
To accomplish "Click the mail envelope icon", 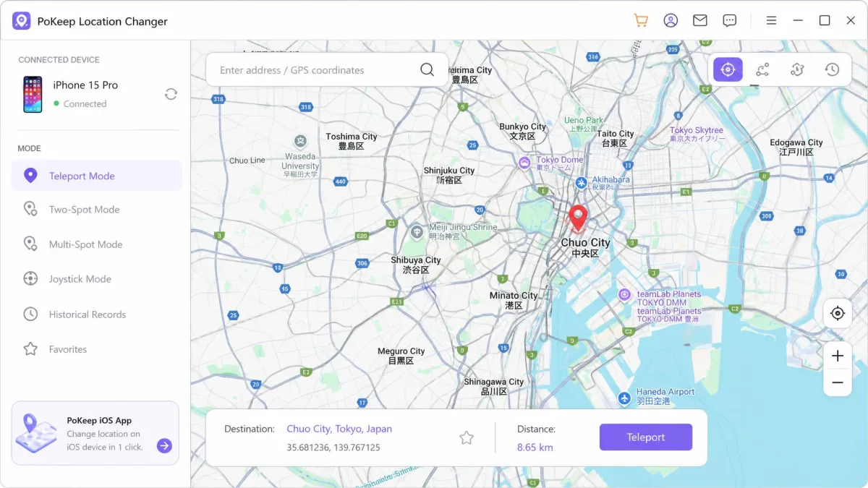I will tap(699, 20).
